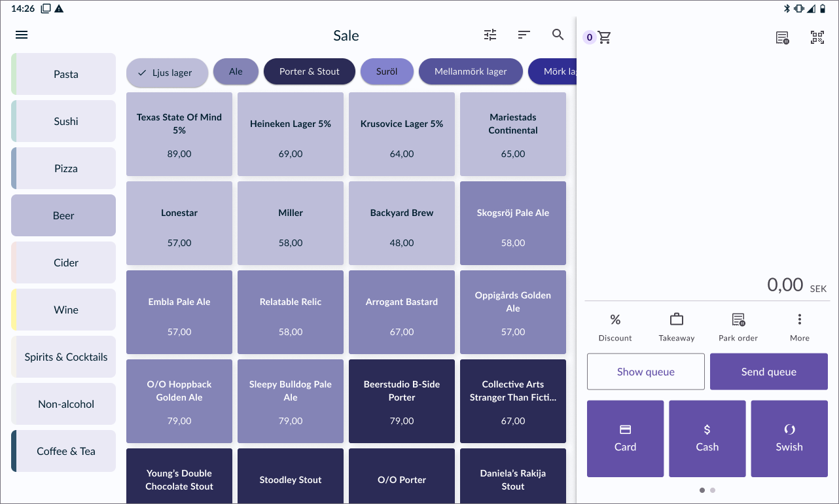The width and height of the screenshot is (839, 504).
Task: Pay with Cash
Action: pyautogui.click(x=707, y=439)
